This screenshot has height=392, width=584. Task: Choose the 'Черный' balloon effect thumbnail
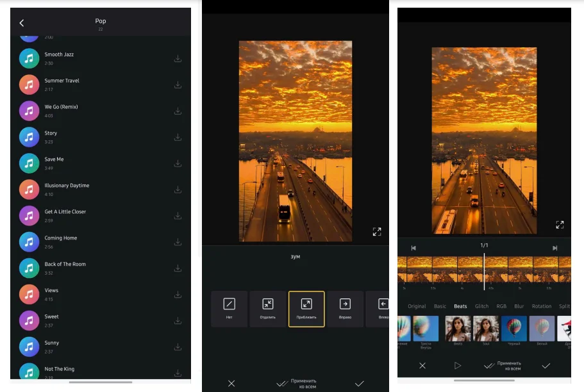(514, 329)
